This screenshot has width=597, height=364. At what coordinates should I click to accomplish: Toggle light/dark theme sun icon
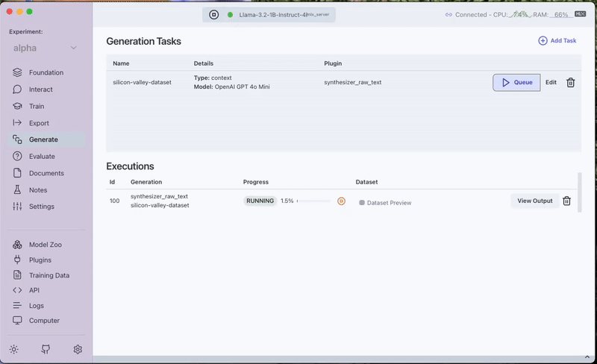13,349
